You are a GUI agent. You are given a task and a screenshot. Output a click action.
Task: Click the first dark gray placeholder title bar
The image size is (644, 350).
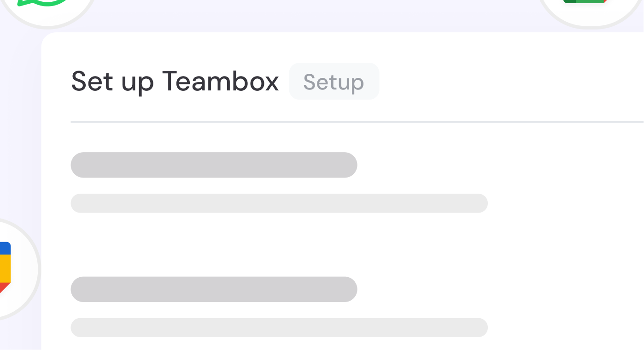[214, 165]
